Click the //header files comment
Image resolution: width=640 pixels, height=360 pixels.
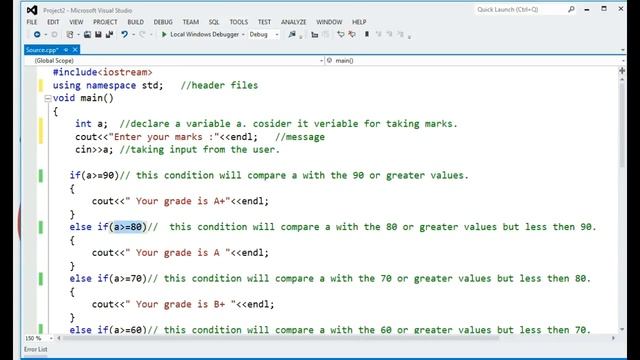coord(219,85)
